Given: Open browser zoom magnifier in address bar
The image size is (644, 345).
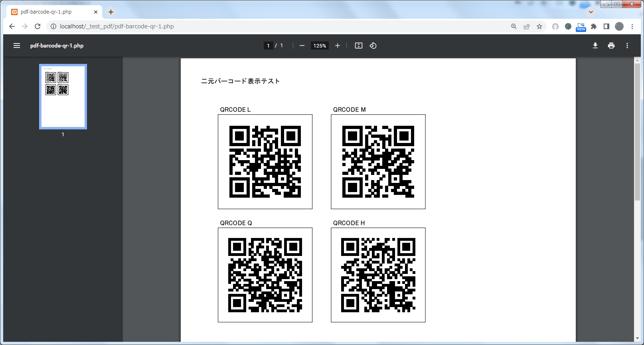Looking at the screenshot, I should tap(514, 26).
